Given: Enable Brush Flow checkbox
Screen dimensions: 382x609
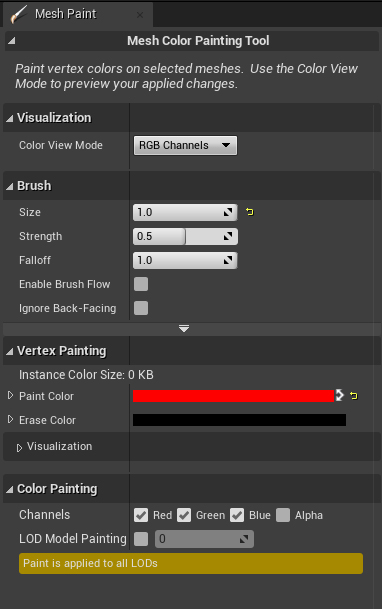Looking at the screenshot, I should point(141,284).
